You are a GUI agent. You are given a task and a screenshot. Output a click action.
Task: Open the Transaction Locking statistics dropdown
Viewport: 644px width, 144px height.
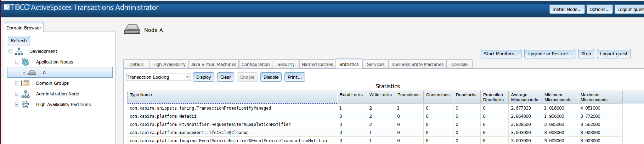(x=187, y=77)
